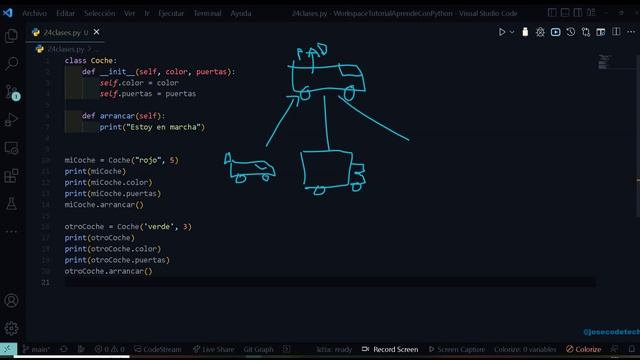The width and height of the screenshot is (640, 360).
Task: Open problems errors and warnings counter
Action: [109, 349]
